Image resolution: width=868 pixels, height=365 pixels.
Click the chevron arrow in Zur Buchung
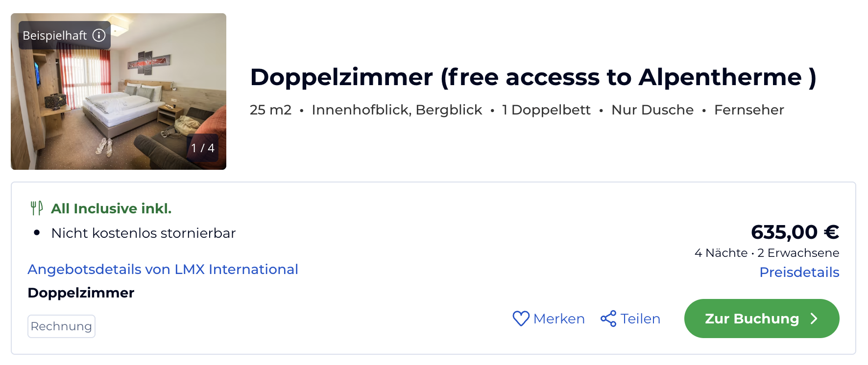814,319
